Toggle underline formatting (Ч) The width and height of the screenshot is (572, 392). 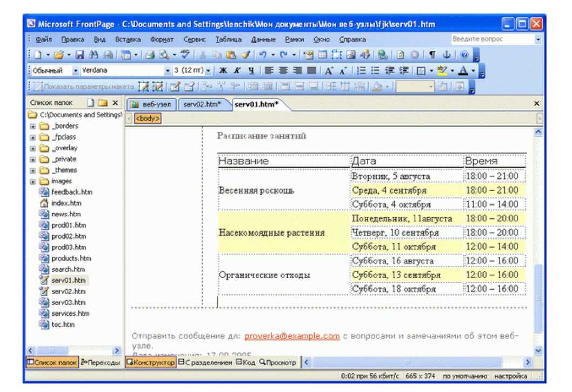(251, 71)
